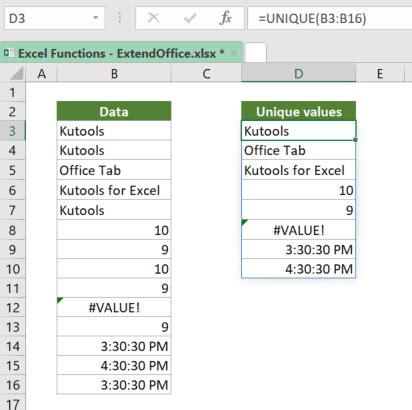Select cell B15 showing 4:30:30 PM
Image resolution: width=412 pixels, height=410 pixels.
point(114,365)
